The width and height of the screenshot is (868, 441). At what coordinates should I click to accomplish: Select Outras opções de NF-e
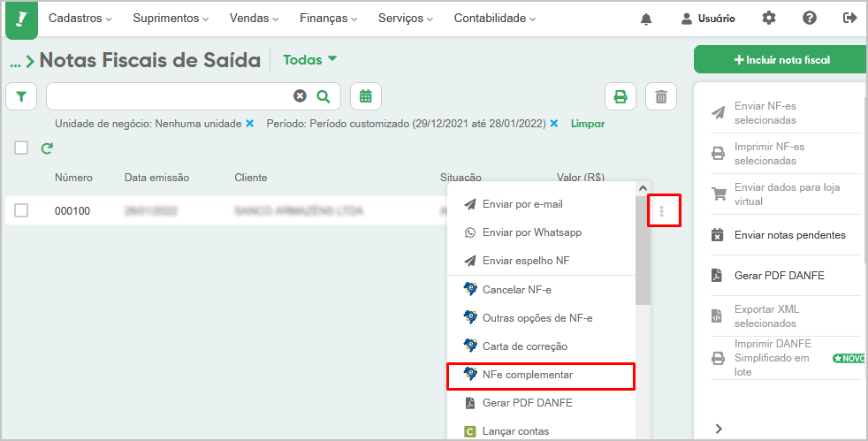(541, 318)
